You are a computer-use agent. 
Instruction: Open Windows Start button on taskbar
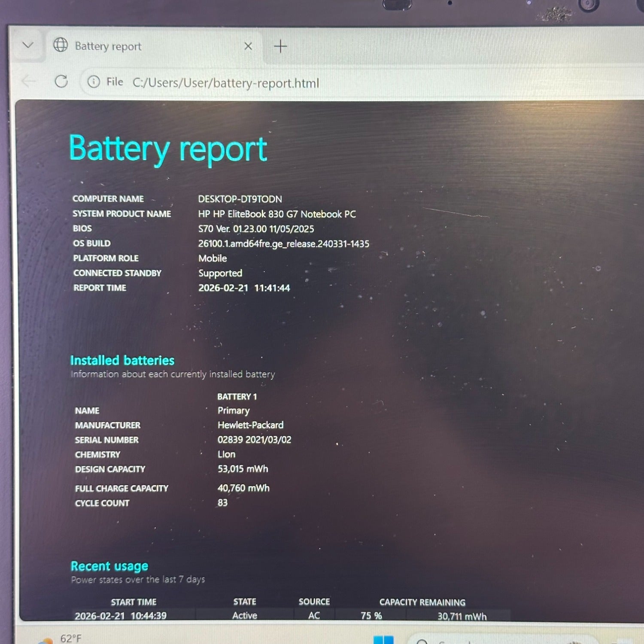click(383, 639)
